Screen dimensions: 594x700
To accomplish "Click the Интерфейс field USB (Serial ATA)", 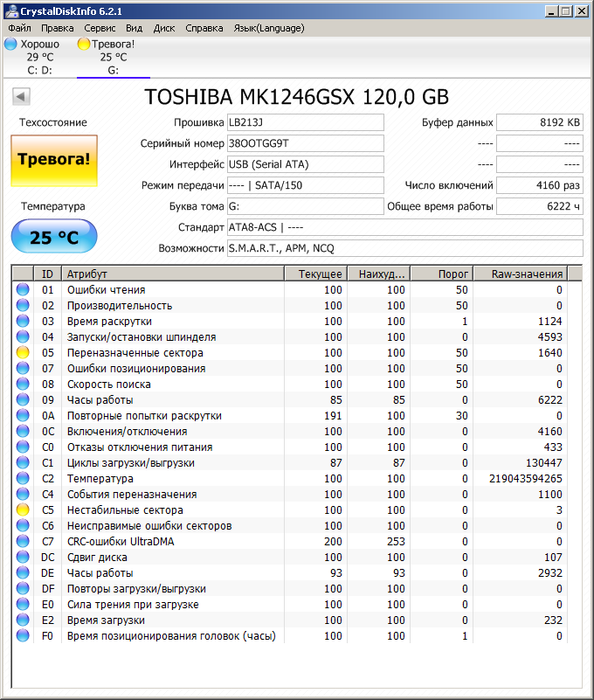I will (305, 164).
